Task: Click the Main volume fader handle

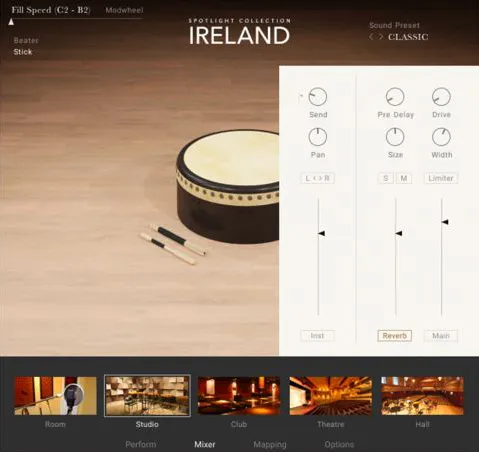Action: (445, 222)
